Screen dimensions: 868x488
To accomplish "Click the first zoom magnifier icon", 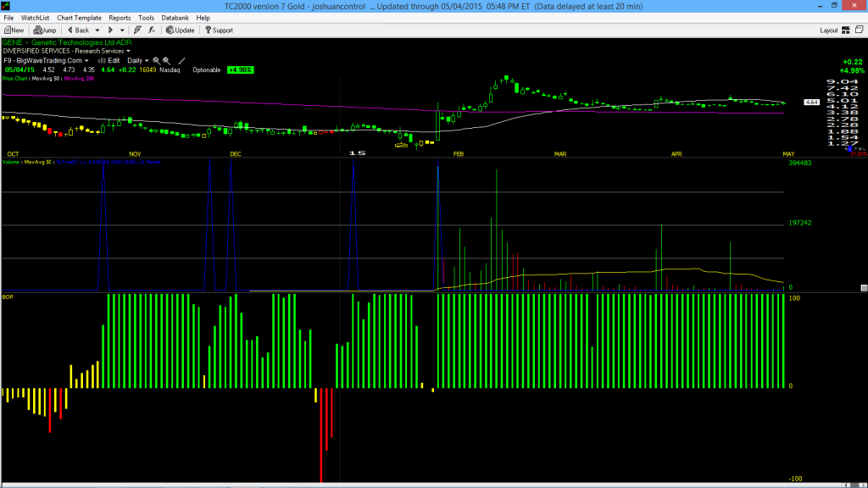I will [157, 60].
